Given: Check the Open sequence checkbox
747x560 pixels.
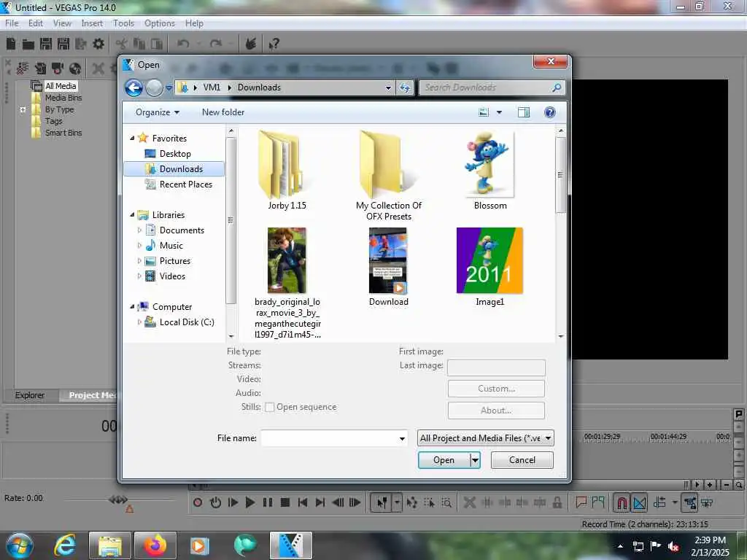Looking at the screenshot, I should pos(269,407).
